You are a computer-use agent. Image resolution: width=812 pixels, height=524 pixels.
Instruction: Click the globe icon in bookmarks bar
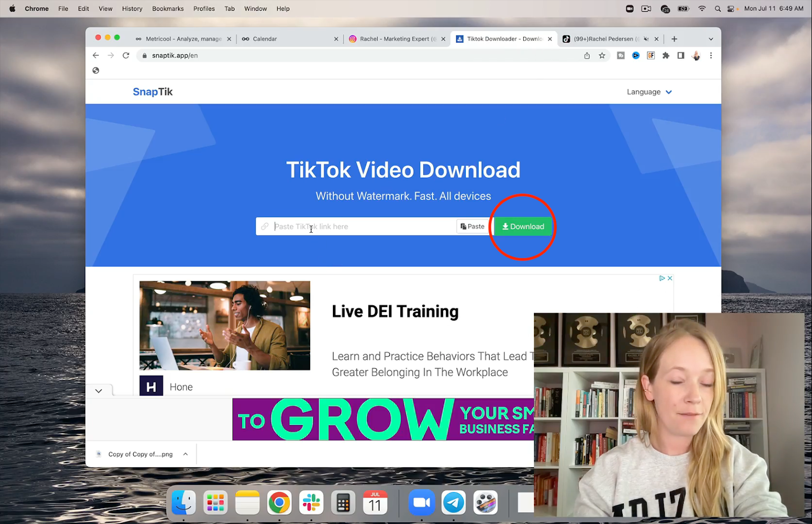click(96, 71)
